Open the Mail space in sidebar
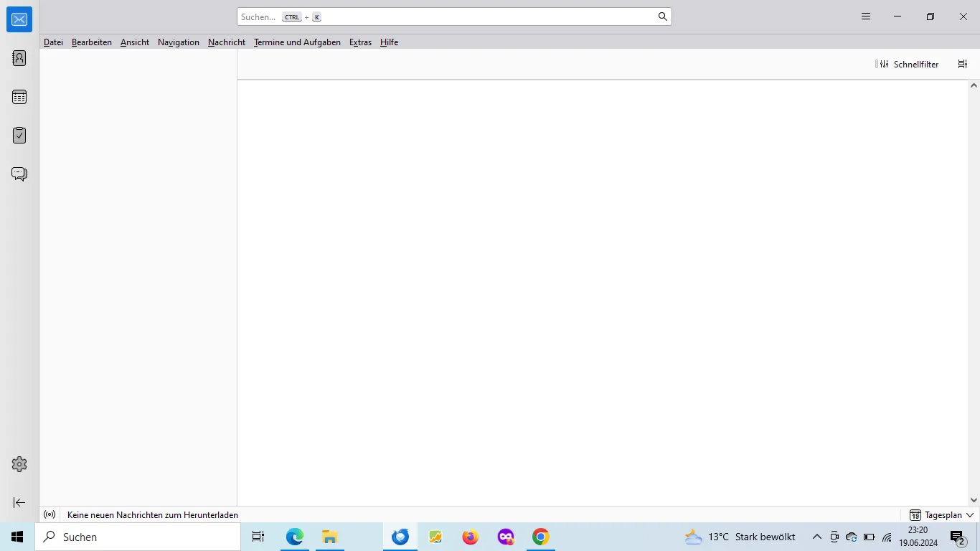 coord(19,19)
